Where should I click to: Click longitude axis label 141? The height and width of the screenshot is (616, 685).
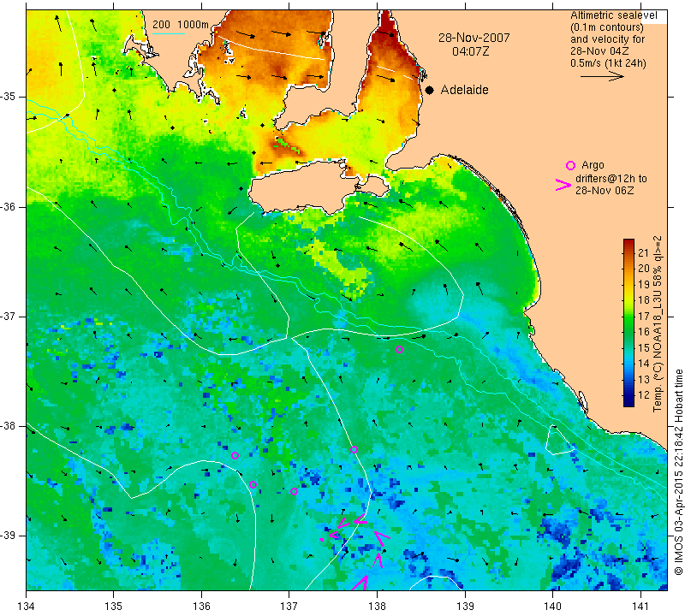coord(640,607)
